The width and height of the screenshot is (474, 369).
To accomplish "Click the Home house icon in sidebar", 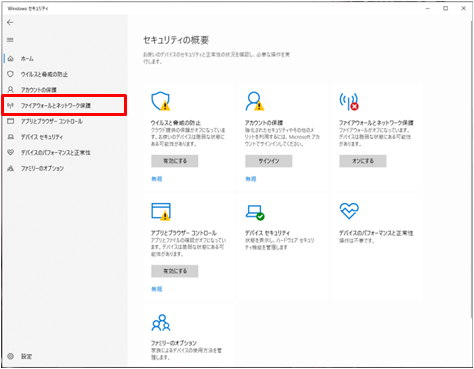I will 11,59.
